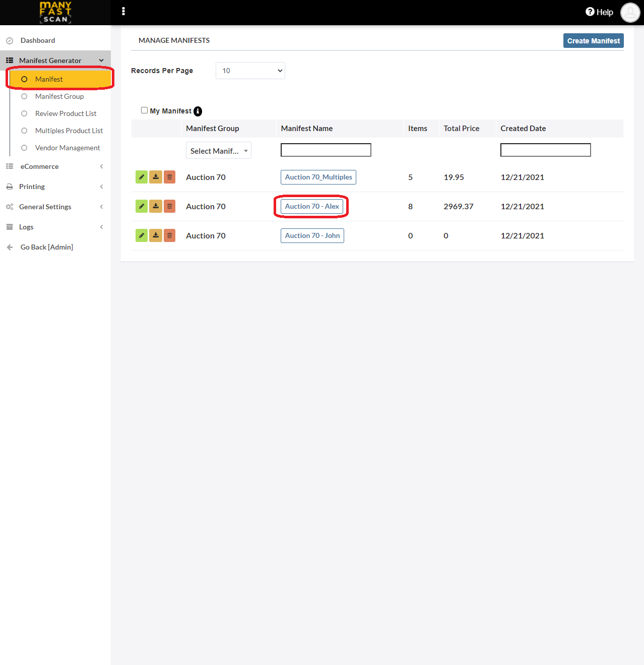Image resolution: width=644 pixels, height=665 pixels.
Task: Open Vendor Management menu item
Action: (68, 148)
